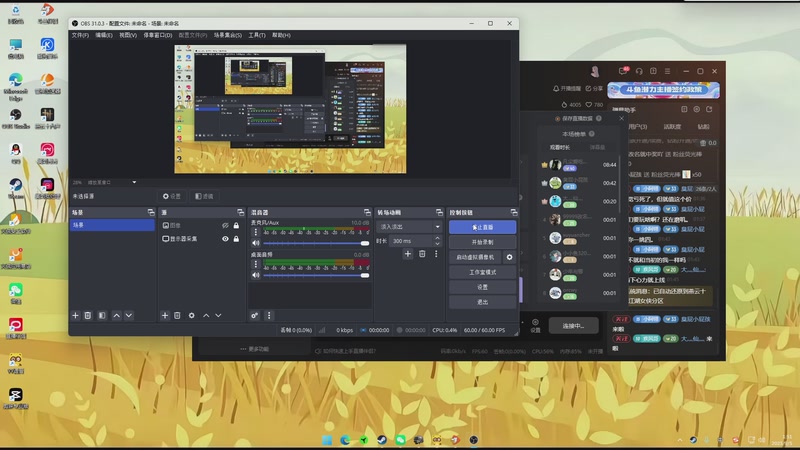This screenshot has height=450, width=800.
Task: Delete the selected source with the trash icon in the Sources panel
Action: tap(177, 315)
